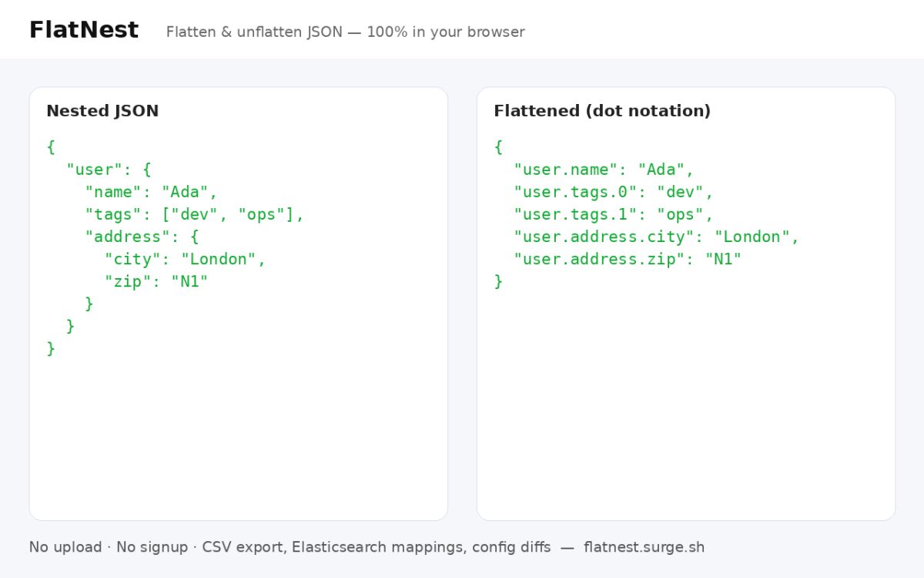Click the nested "address": { line
This screenshot has width=924, height=578.
142,237
